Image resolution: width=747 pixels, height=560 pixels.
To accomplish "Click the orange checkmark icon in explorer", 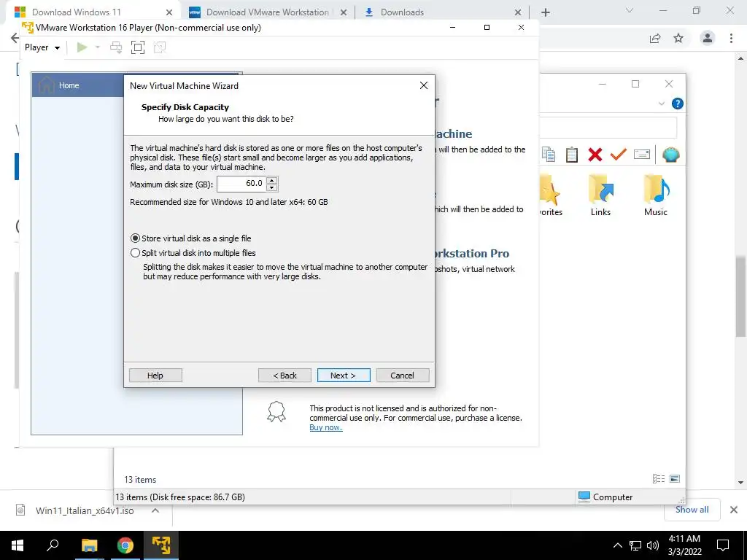I will click(x=619, y=155).
